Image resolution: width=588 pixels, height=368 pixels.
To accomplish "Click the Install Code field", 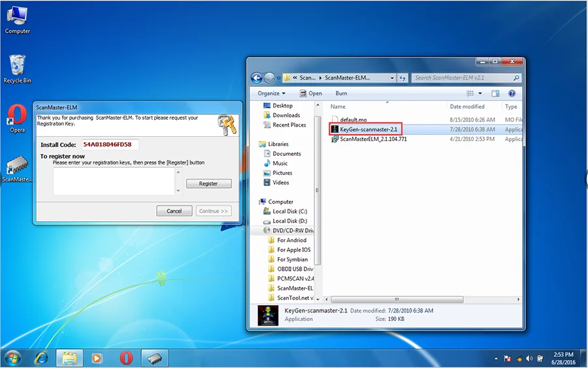I will (110, 144).
